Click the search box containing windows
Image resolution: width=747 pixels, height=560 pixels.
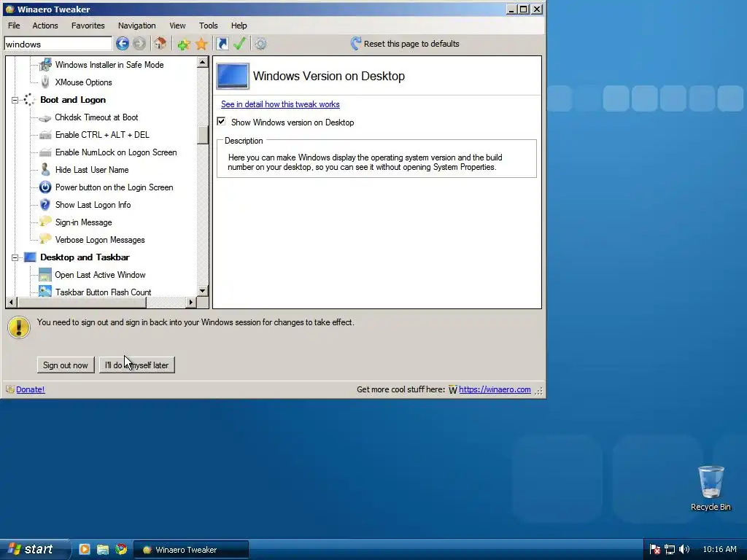point(58,44)
